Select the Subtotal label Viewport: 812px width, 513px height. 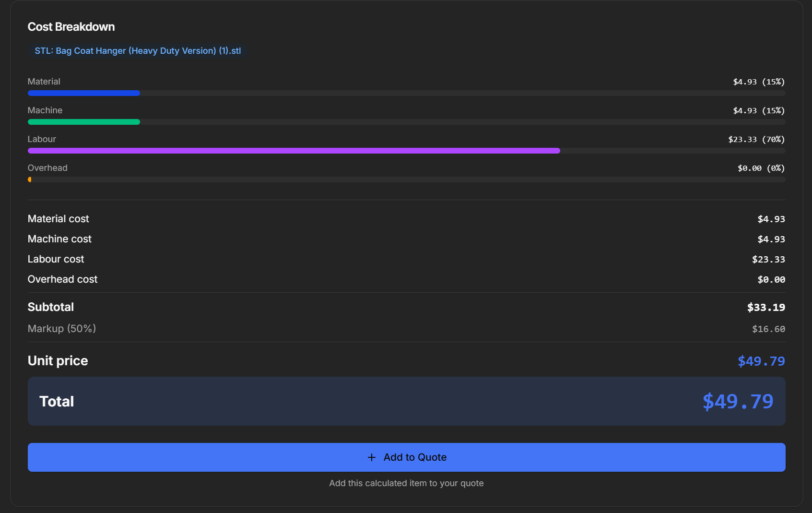click(x=51, y=307)
